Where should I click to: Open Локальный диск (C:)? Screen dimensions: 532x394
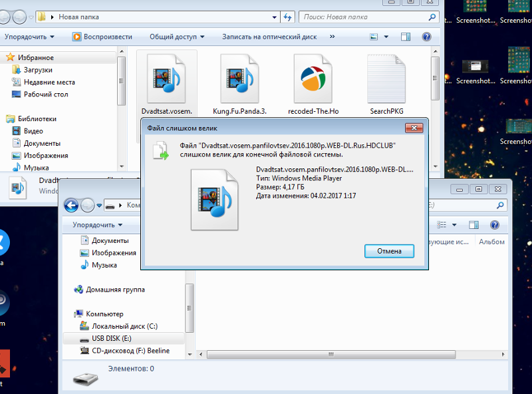(x=124, y=326)
